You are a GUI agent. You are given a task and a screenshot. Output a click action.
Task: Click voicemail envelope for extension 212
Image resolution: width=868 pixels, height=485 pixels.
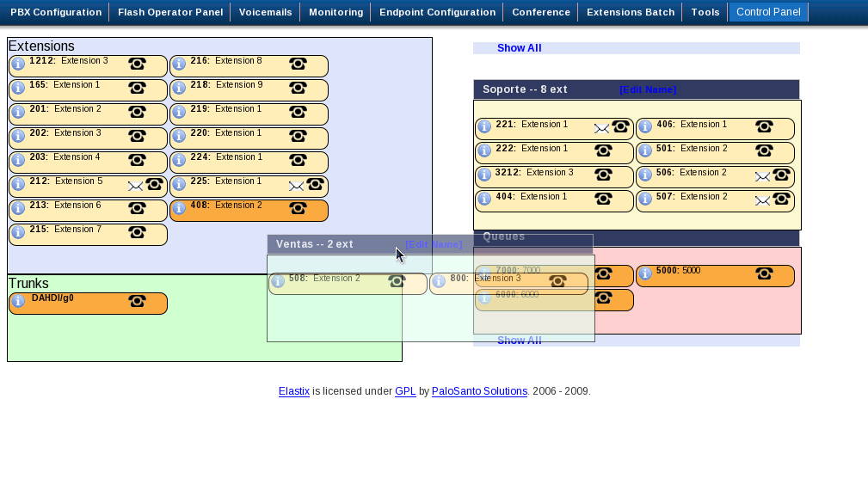[x=135, y=186]
